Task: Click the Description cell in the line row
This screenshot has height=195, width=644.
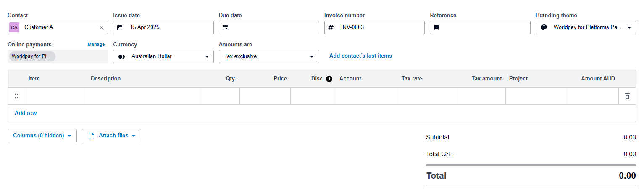Action: point(143,96)
